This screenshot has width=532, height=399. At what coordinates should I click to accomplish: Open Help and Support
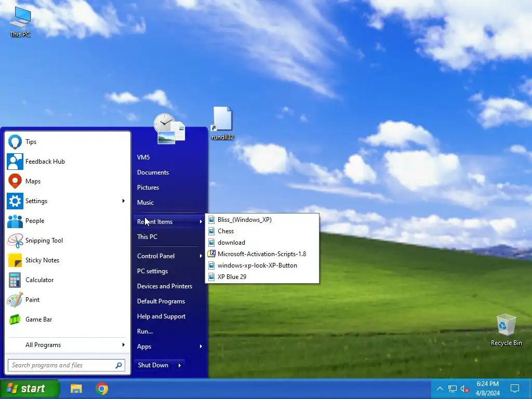[169, 316]
